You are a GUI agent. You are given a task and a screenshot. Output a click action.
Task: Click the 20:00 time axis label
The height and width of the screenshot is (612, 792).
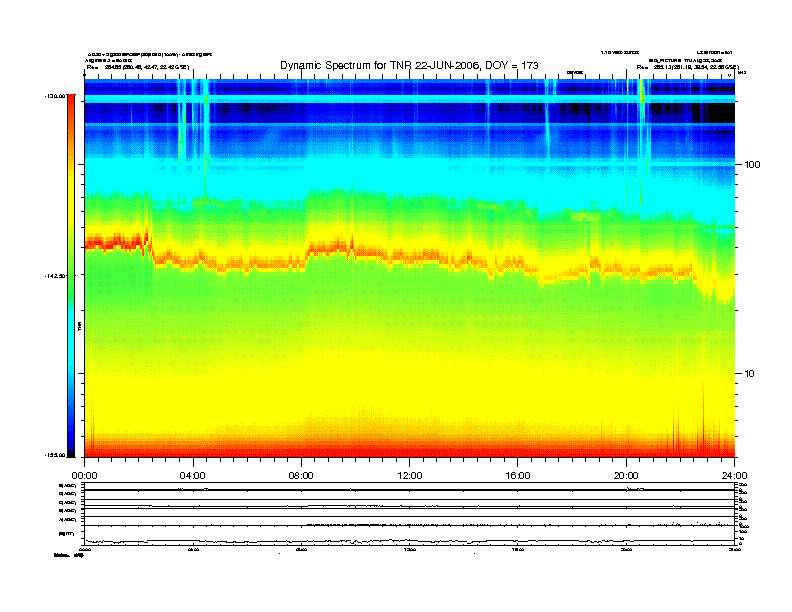click(x=626, y=476)
